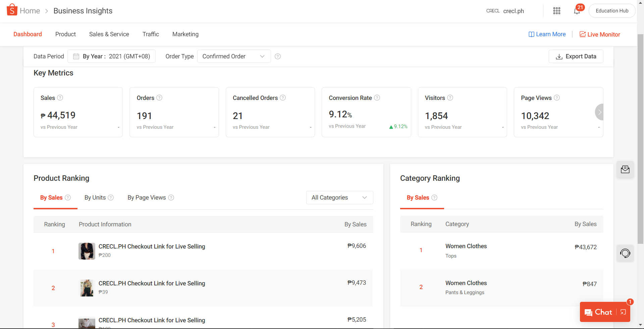
Task: Switch to the Dashboard tab
Action: pos(28,34)
